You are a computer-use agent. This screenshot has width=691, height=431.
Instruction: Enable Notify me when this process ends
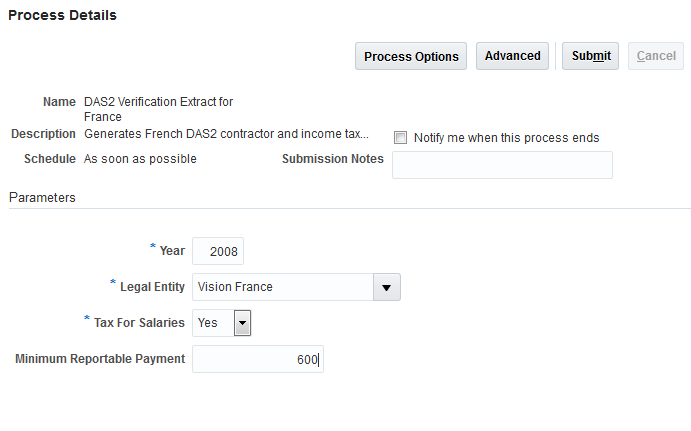click(401, 138)
